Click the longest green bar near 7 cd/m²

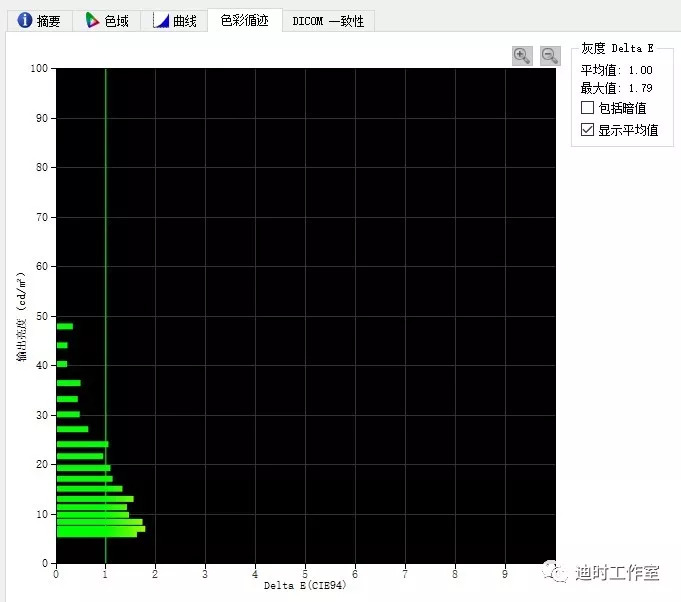point(101,529)
